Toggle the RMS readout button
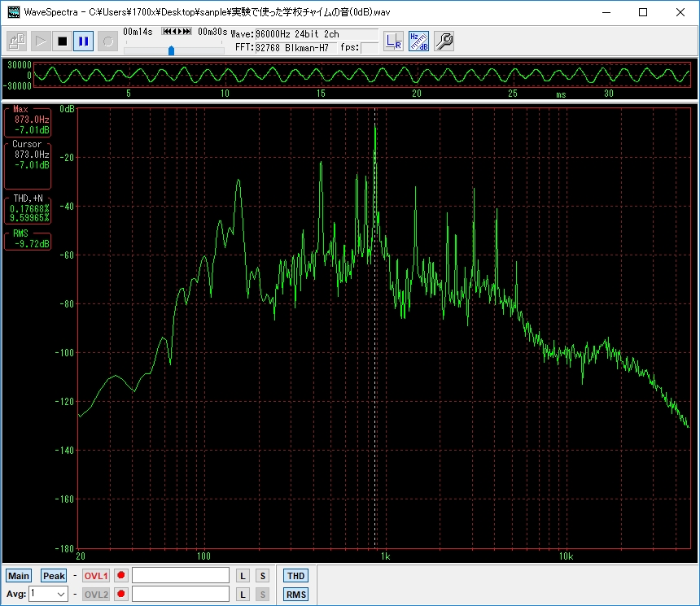Viewport: 700px width, 606px height. [x=295, y=595]
